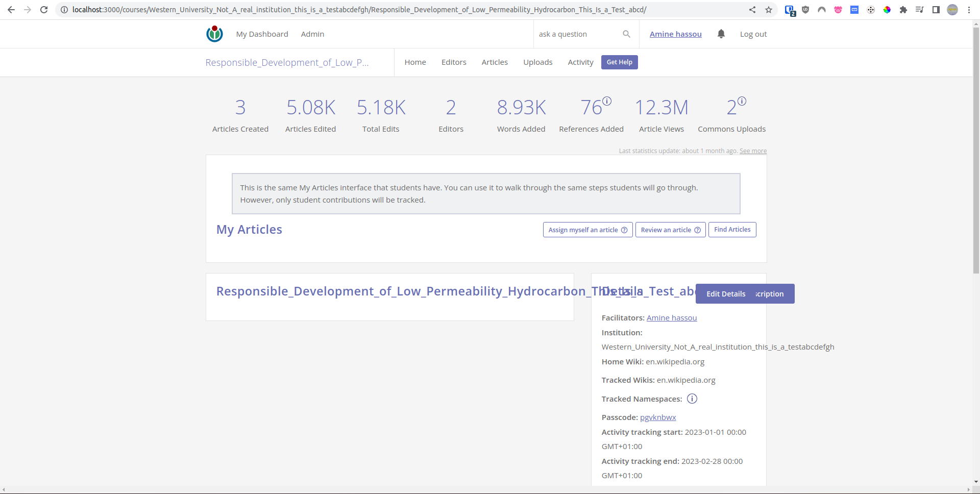
Task: Click the info icon beside Tracked Namespaces
Action: (x=692, y=399)
